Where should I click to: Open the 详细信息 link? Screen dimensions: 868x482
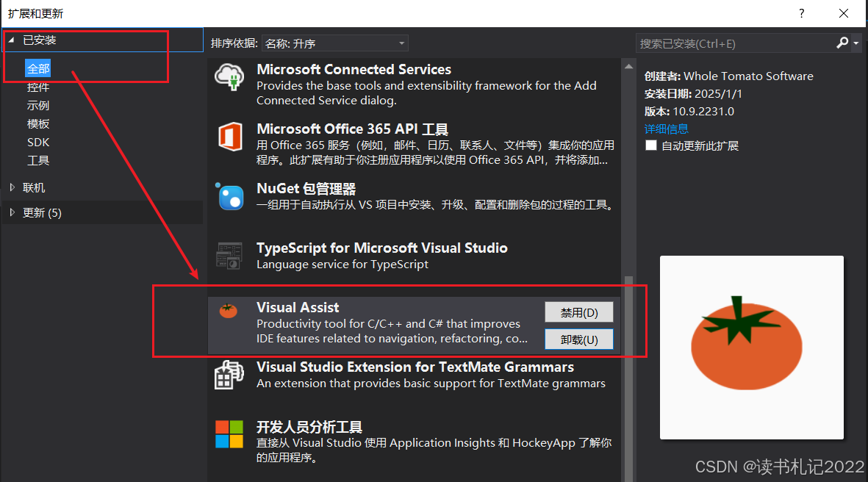pos(667,129)
